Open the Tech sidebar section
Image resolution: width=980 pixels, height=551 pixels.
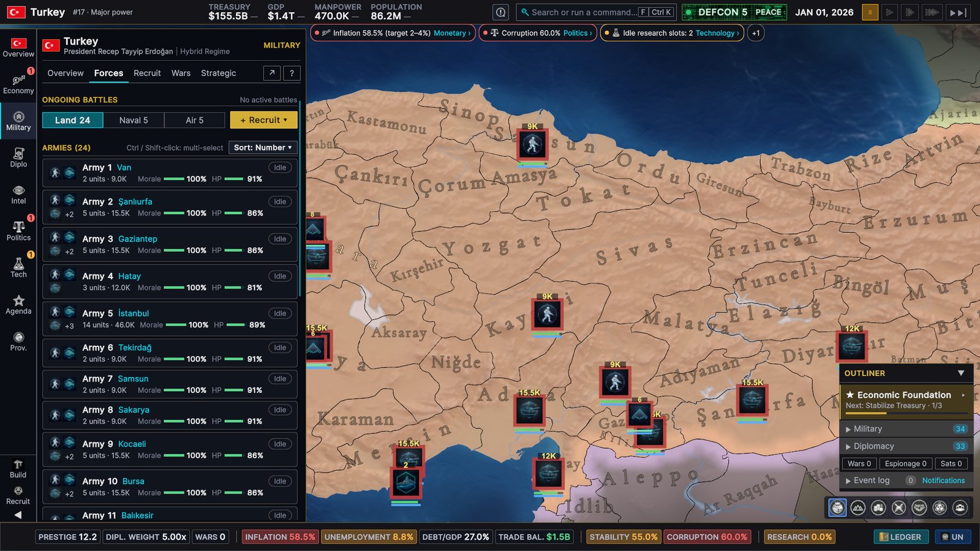point(18,268)
